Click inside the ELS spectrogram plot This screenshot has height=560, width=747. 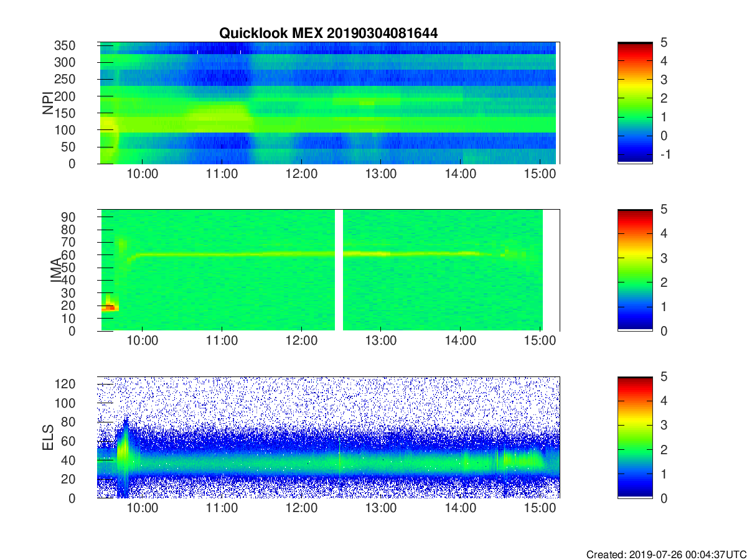pos(329,437)
